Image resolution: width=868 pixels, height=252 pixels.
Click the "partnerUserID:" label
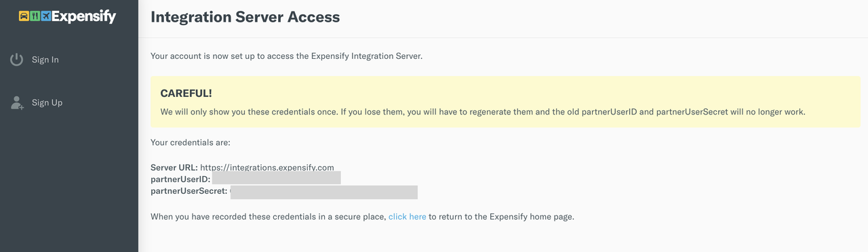click(180, 179)
